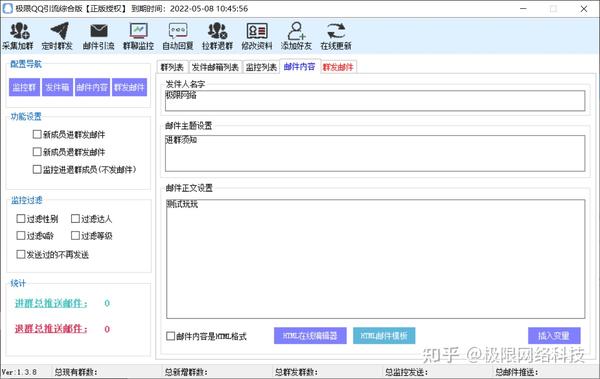
Task: Minimize the application window
Action: (x=523, y=8)
